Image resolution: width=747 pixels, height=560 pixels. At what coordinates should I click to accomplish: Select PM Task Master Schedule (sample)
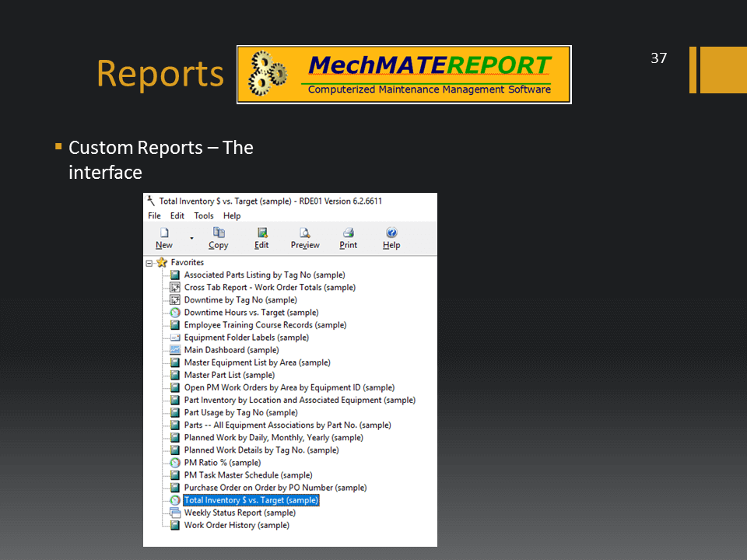248,475
